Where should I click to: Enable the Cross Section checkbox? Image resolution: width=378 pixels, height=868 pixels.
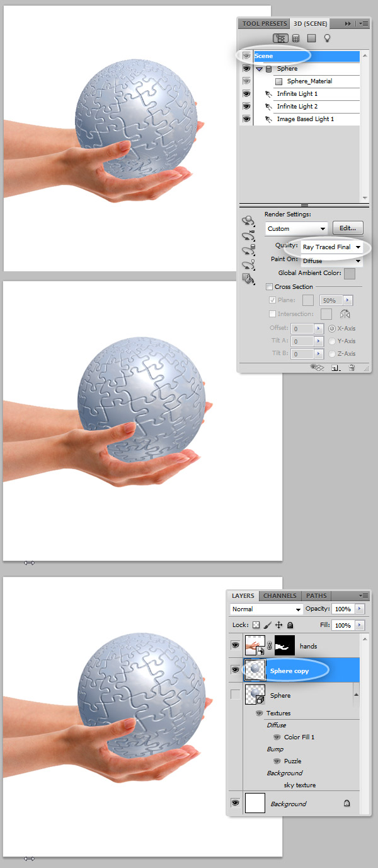[x=270, y=287]
